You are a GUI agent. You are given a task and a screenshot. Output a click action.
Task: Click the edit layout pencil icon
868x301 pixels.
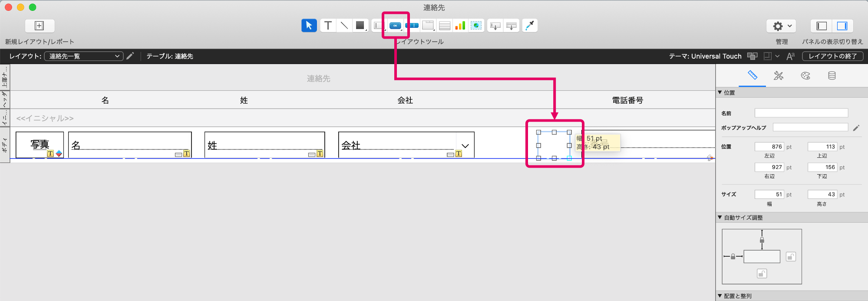(130, 56)
